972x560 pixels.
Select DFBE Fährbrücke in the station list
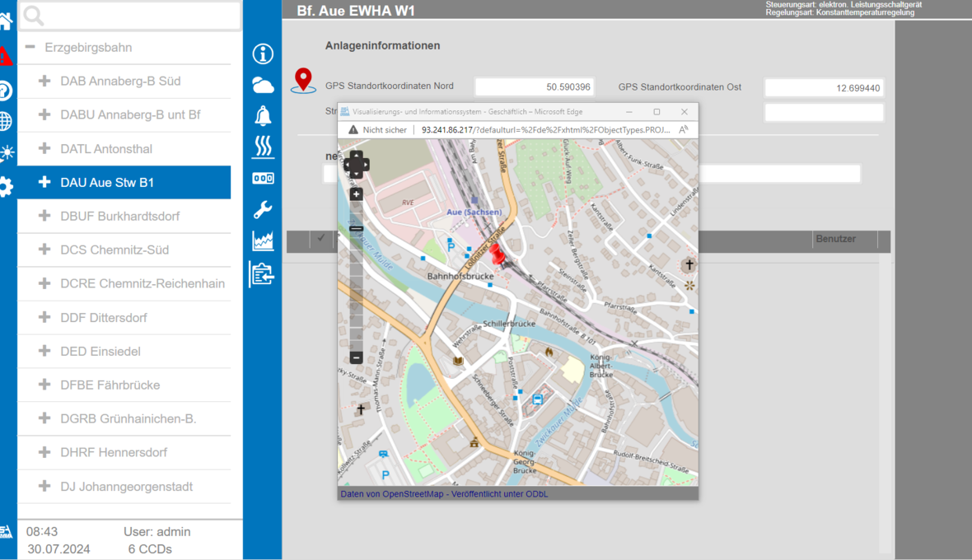click(110, 385)
